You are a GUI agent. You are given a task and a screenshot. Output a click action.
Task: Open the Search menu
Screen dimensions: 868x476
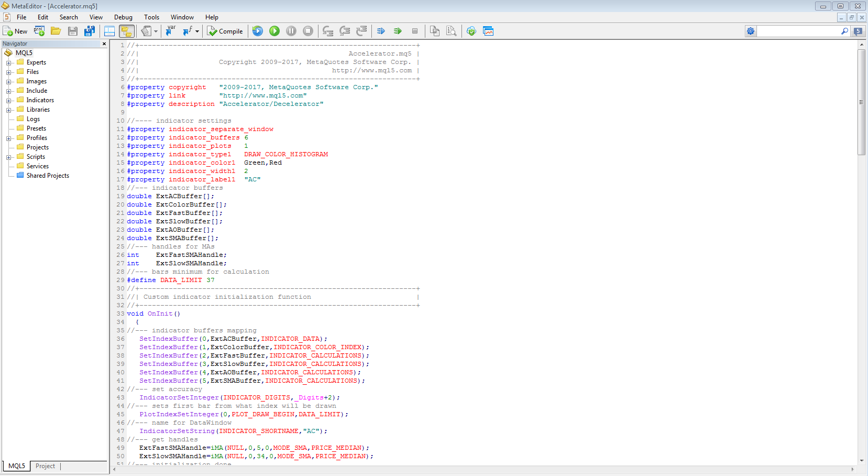coord(69,17)
